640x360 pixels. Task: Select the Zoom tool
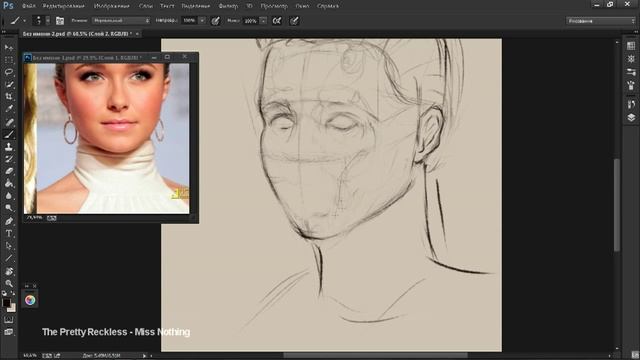click(x=9, y=283)
